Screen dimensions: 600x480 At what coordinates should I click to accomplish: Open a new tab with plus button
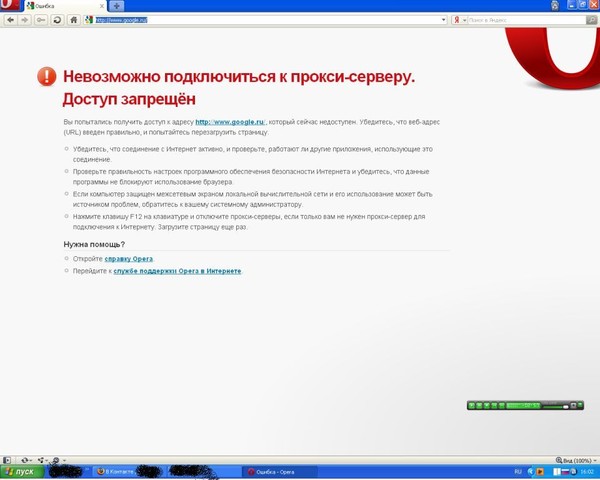116,6
